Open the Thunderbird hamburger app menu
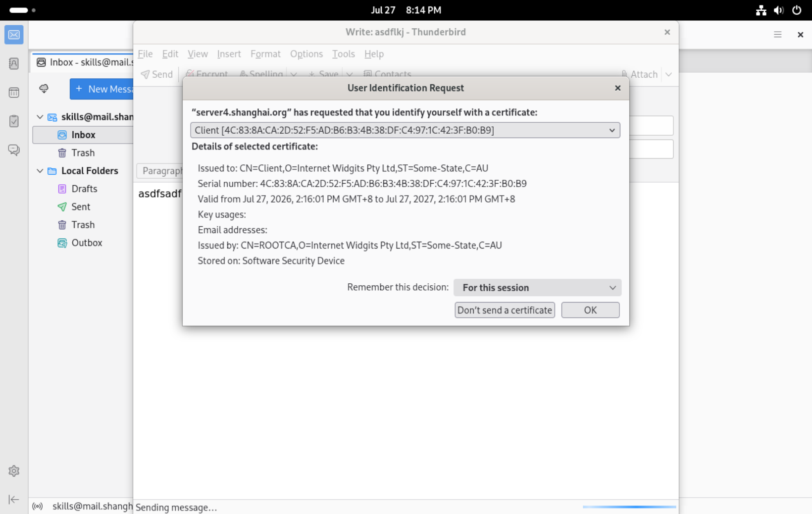 (x=778, y=35)
